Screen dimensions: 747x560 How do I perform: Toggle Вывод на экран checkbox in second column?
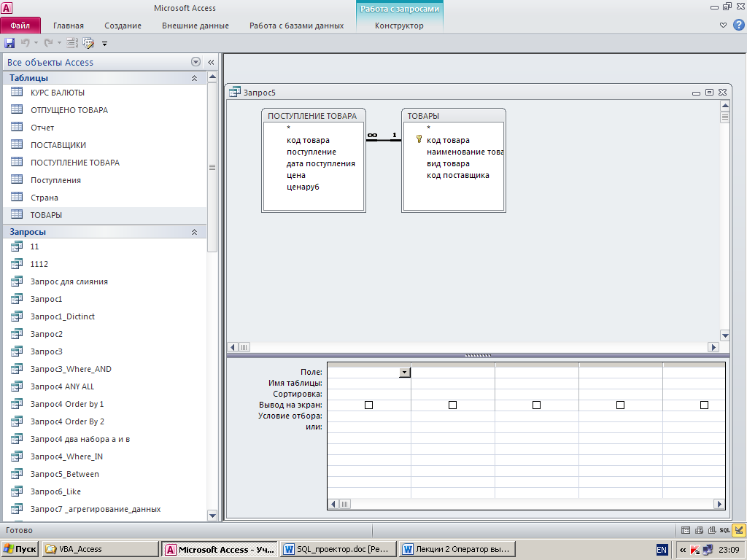point(452,405)
